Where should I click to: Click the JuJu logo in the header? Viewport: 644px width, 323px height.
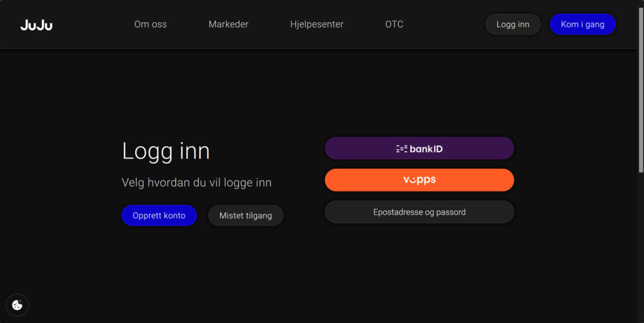[x=36, y=25]
